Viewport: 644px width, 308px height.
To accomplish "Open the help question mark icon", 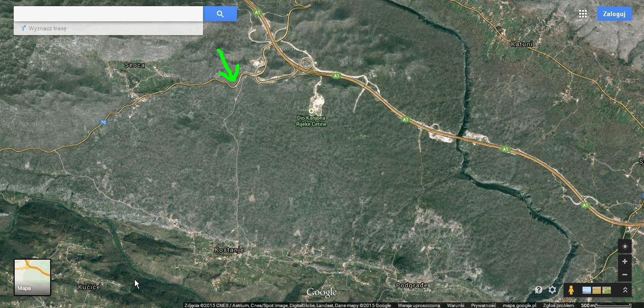I will (x=538, y=290).
